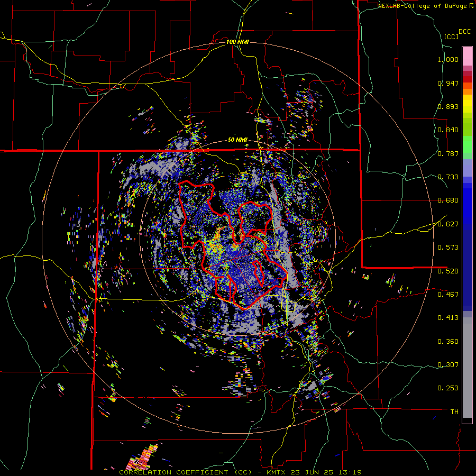
Task: Click the "100 NMI" range ring label
Action: tap(237, 42)
